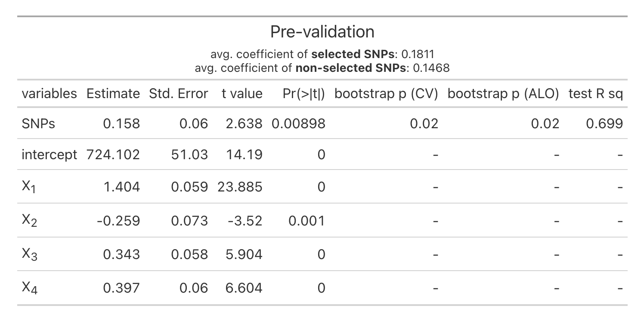
Task: Select the X3 row label
Action: tap(30, 255)
